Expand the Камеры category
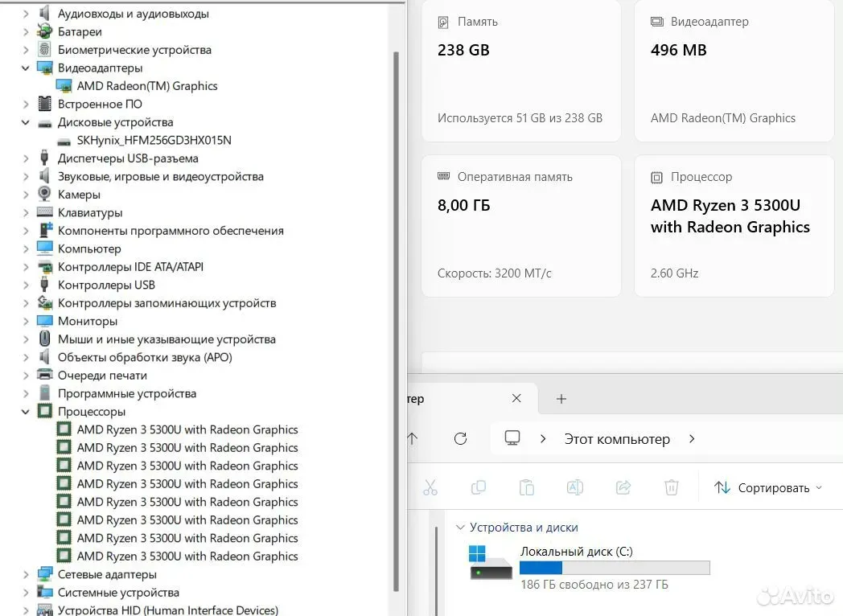 pos(25,195)
